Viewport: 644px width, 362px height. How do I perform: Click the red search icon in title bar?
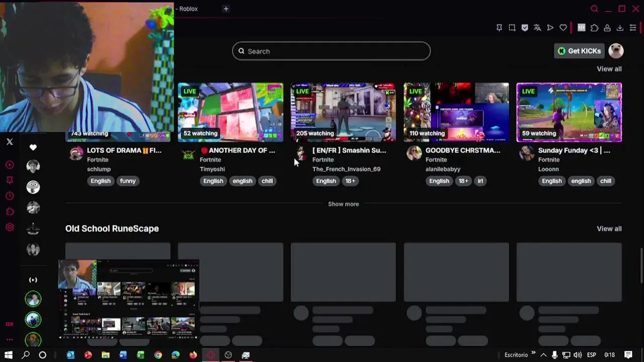[594, 9]
